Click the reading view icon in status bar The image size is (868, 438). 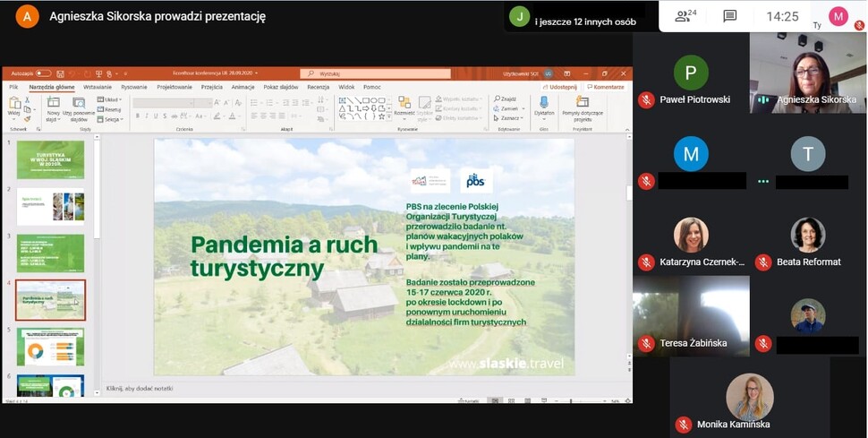coord(528,400)
